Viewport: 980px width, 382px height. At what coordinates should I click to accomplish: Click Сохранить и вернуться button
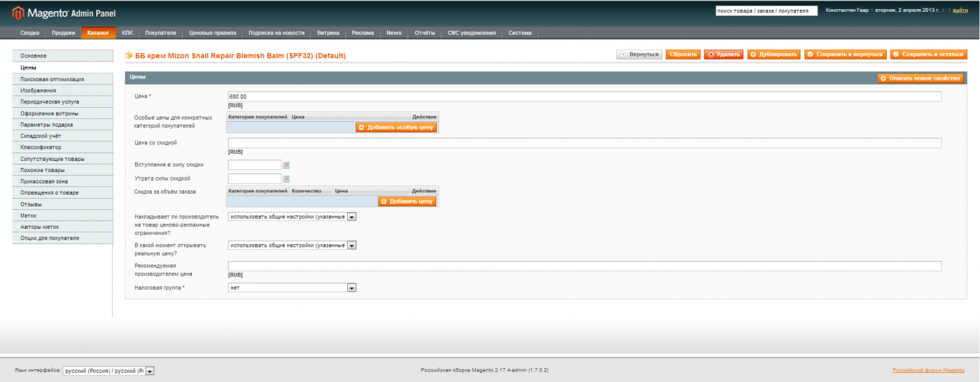pos(845,55)
